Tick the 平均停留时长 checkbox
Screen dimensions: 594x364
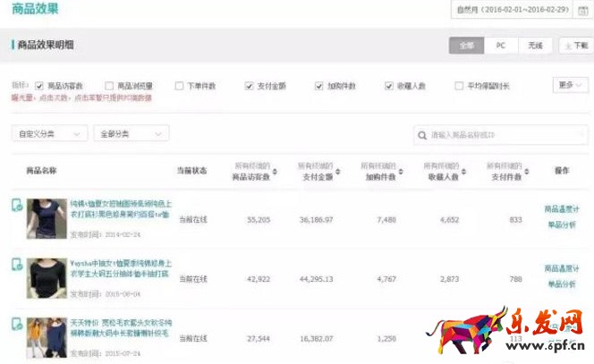pyautogui.click(x=460, y=86)
